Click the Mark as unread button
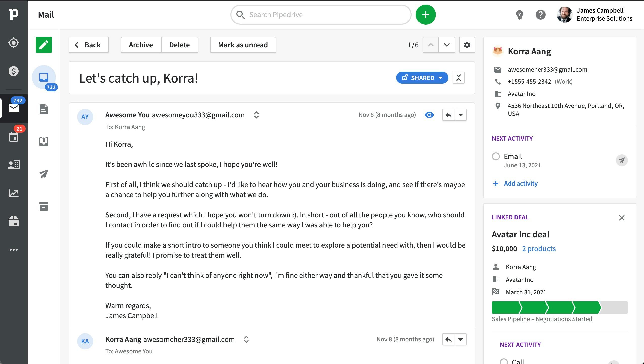The width and height of the screenshot is (644, 364). click(243, 45)
